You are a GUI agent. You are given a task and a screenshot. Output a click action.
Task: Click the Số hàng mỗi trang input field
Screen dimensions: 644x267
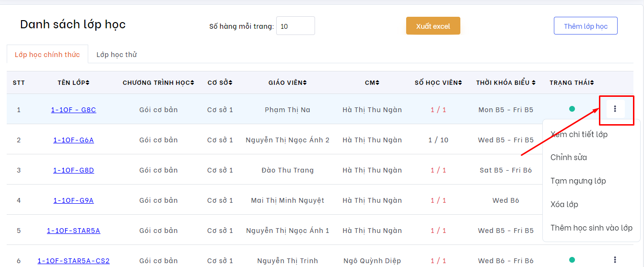pos(295,26)
